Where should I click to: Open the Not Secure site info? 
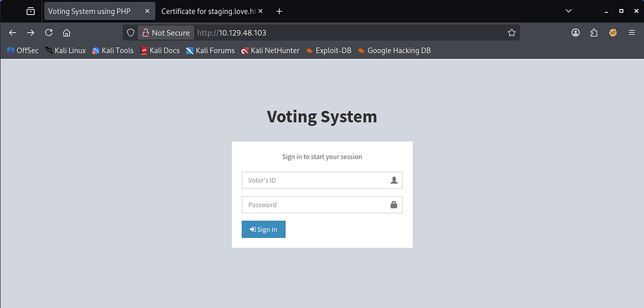coord(166,33)
